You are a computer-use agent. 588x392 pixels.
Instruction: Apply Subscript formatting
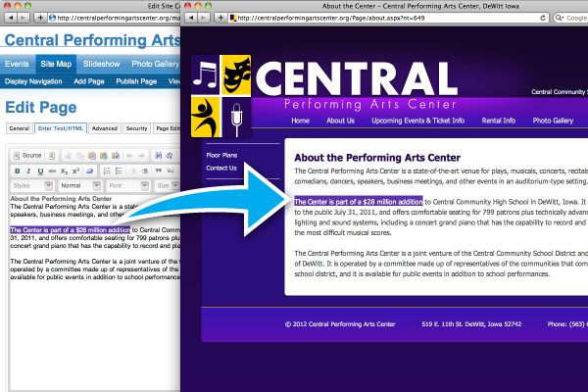click(x=64, y=171)
